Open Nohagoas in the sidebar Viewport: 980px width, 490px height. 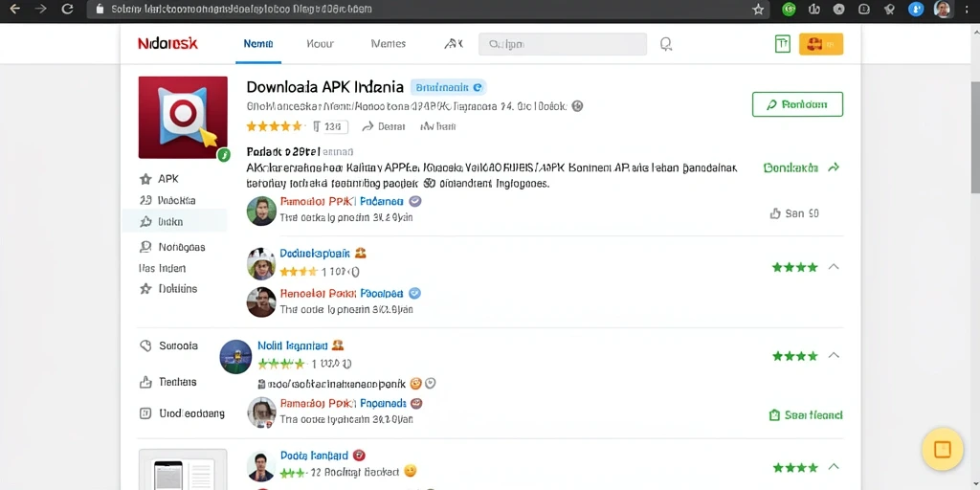(x=172, y=247)
